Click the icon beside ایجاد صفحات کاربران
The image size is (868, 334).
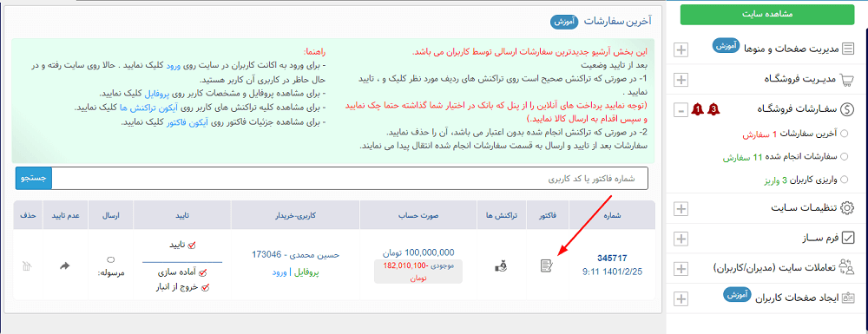click(x=847, y=298)
